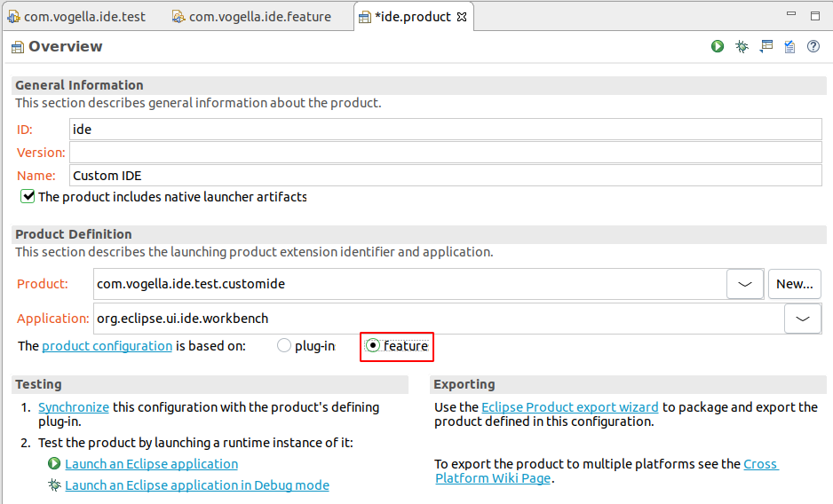This screenshot has width=833, height=504.
Task: Click the bug icon beside Debug mode link
Action: pyautogui.click(x=54, y=484)
